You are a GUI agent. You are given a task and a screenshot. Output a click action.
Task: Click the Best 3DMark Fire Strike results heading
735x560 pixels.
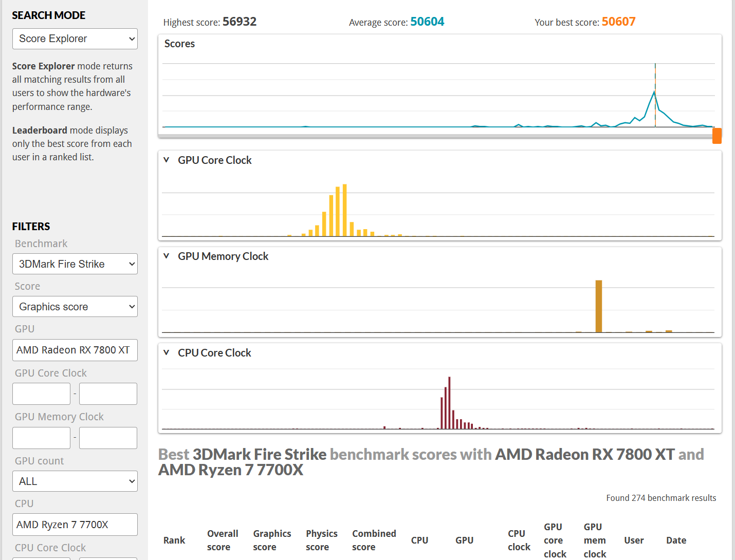tap(431, 462)
